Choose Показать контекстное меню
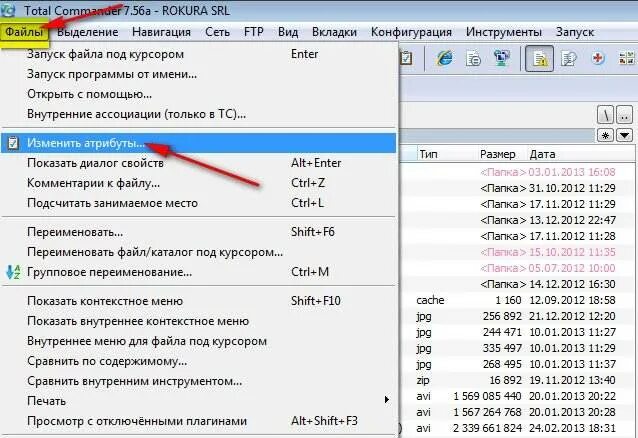The image size is (638, 438). (x=199, y=301)
